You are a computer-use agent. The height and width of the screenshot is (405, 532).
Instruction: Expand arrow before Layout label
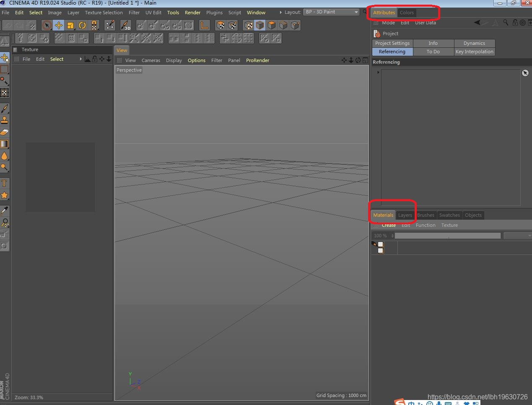280,12
